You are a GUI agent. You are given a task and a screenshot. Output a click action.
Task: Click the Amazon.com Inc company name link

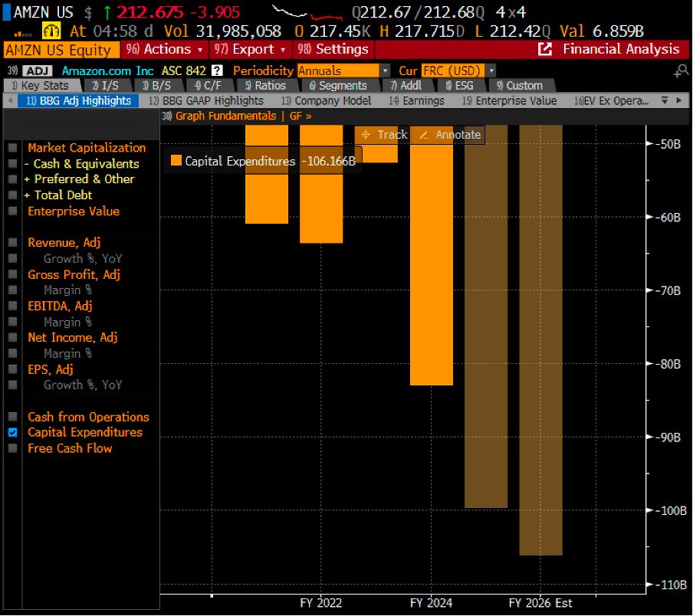coord(107,70)
